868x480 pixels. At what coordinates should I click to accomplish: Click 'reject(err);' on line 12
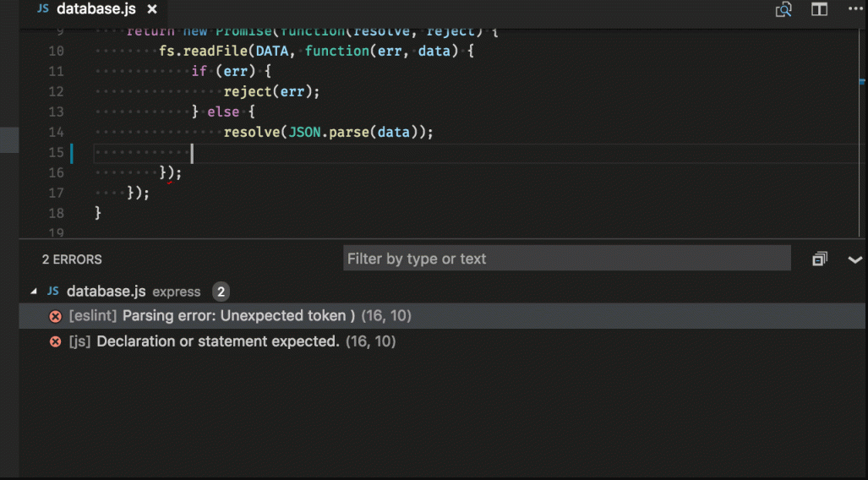272,91
